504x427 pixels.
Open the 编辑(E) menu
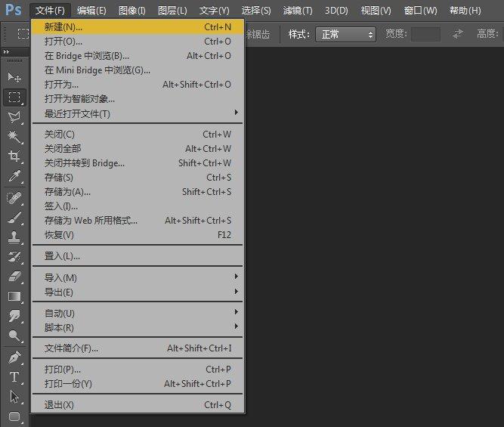click(x=91, y=11)
